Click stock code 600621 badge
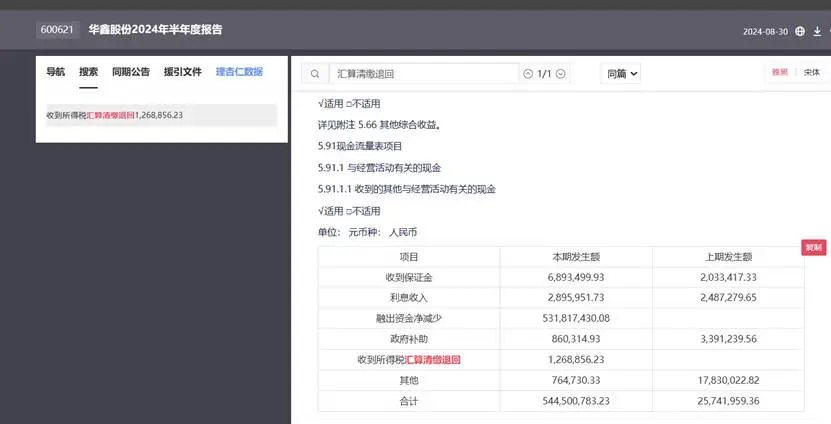831x424 pixels. tap(57, 30)
